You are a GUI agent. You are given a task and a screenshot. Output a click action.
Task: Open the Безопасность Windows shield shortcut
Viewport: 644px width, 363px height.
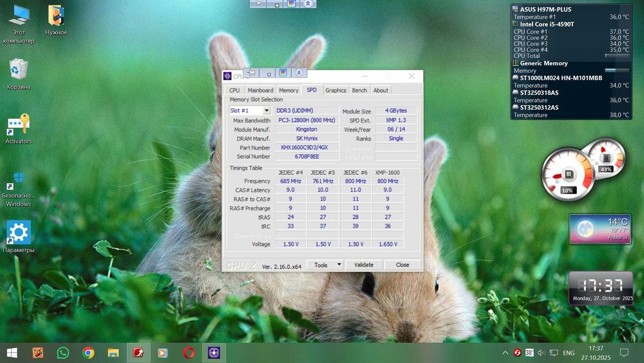tap(19, 189)
